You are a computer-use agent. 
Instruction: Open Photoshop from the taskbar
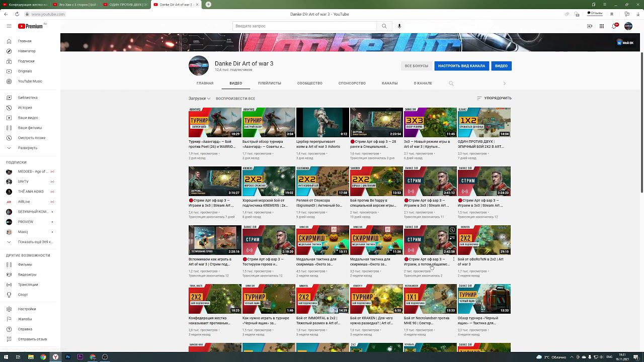(x=68, y=357)
